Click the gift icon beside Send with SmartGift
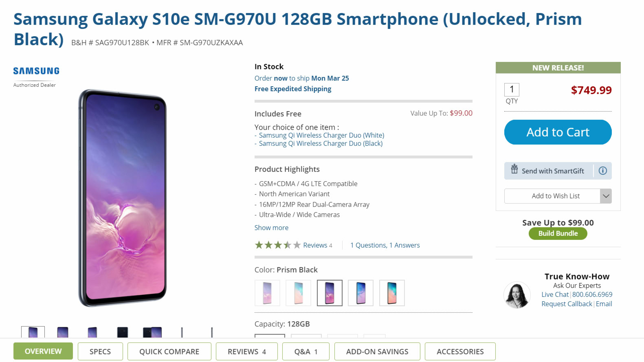644x362 pixels. click(x=514, y=169)
